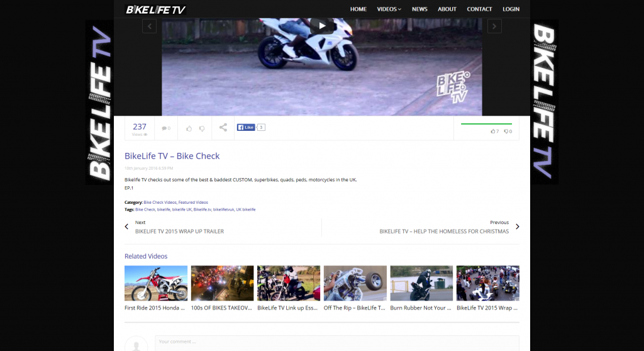Image resolution: width=644 pixels, height=351 pixels.
Task: Click the thumbs down icon
Action: pos(202,128)
